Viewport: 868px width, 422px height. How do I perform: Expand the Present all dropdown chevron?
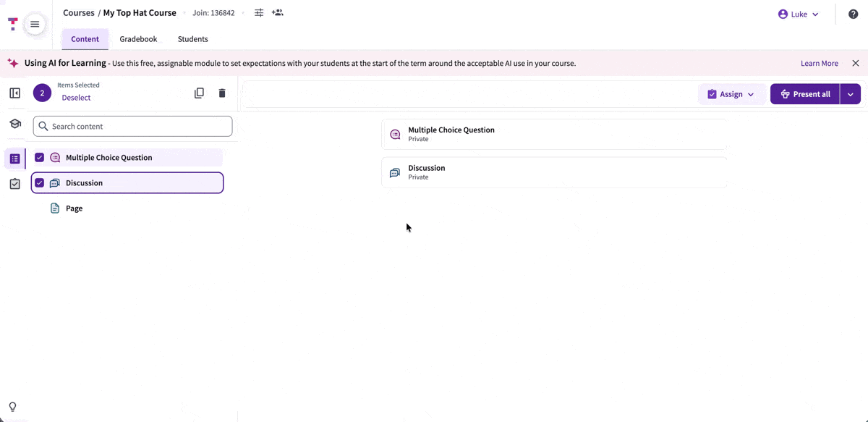[x=851, y=93]
